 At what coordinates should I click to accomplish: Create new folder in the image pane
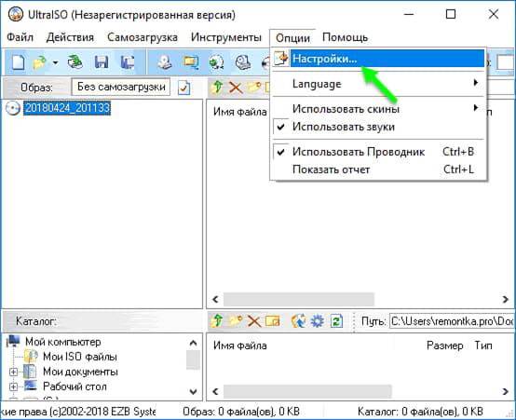tap(253, 88)
